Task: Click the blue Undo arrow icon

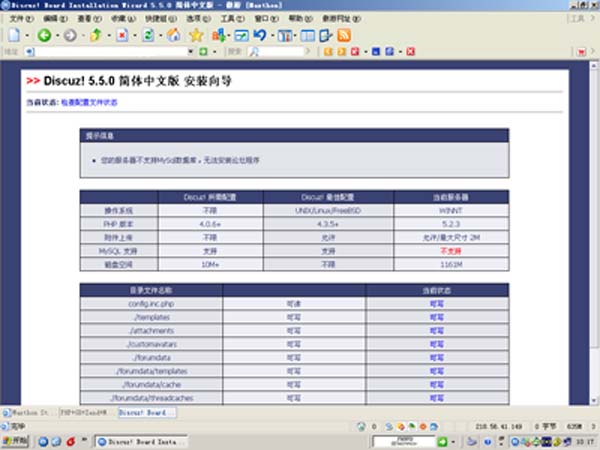Action: [x=259, y=35]
